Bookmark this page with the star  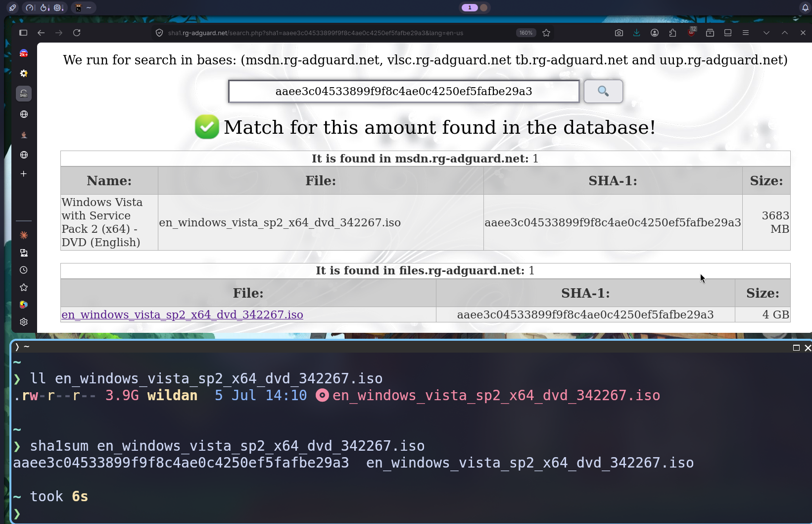coord(546,33)
